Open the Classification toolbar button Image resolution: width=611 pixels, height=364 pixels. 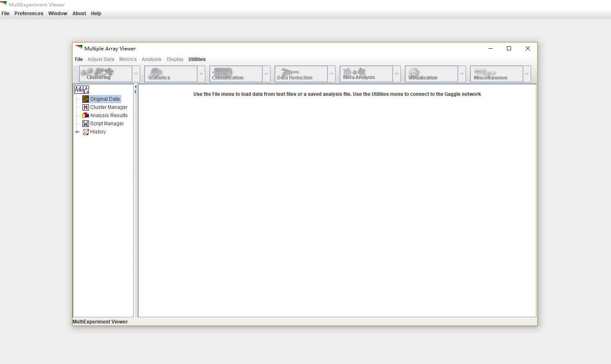[x=236, y=74]
